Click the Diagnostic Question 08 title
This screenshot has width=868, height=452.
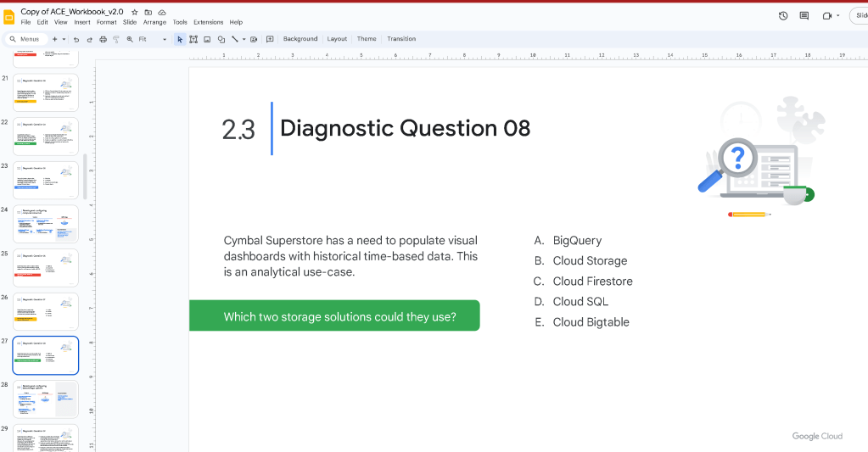[x=406, y=128]
